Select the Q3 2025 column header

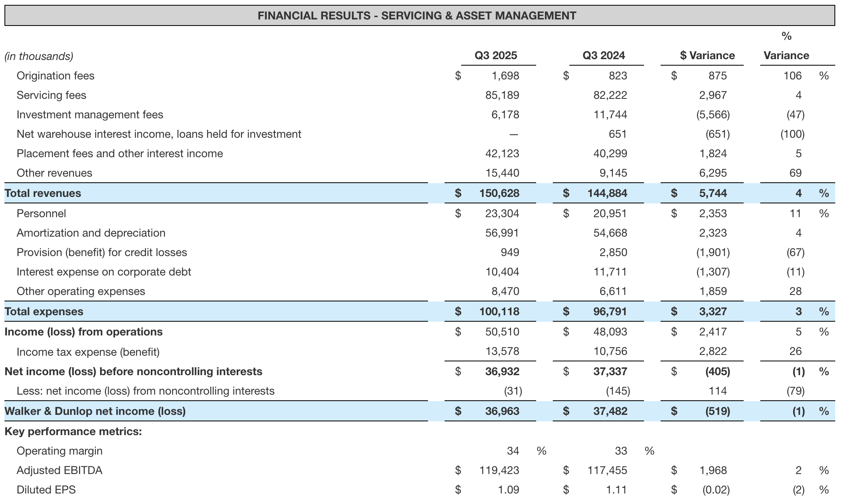click(x=496, y=56)
